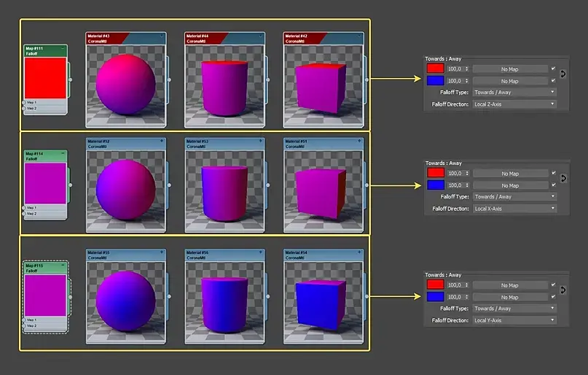The width and height of the screenshot is (588, 375).
Task: Open the Falloff Direction dropdown showing Local X-Axis
Action: (x=514, y=209)
